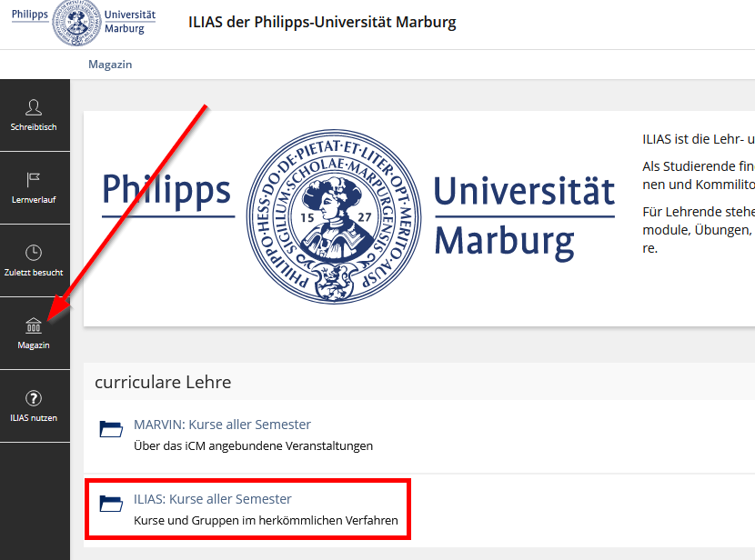Click the Philipps-Universität Marburg header logo
Image resolution: width=755 pixels, height=560 pixels.
coord(84,23)
